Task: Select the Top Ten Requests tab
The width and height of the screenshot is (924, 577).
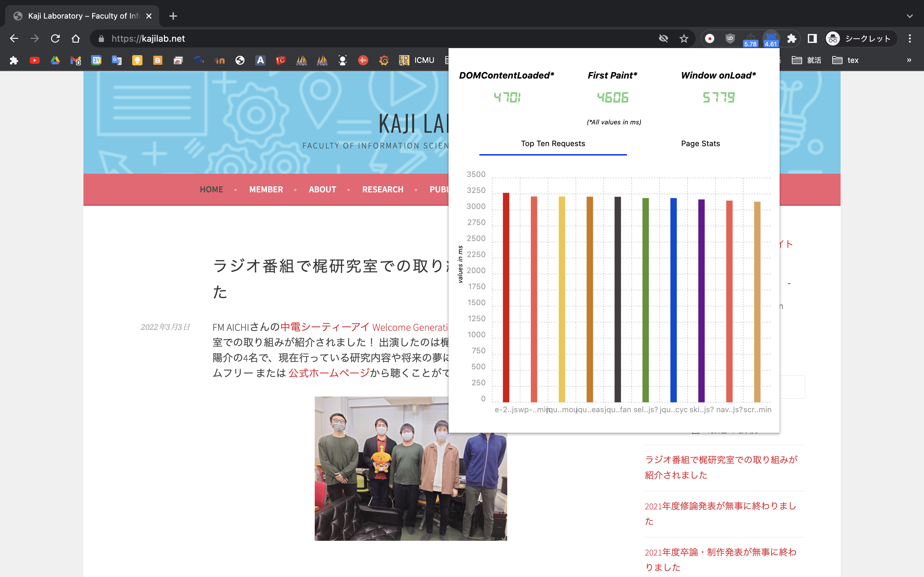Action: click(552, 144)
